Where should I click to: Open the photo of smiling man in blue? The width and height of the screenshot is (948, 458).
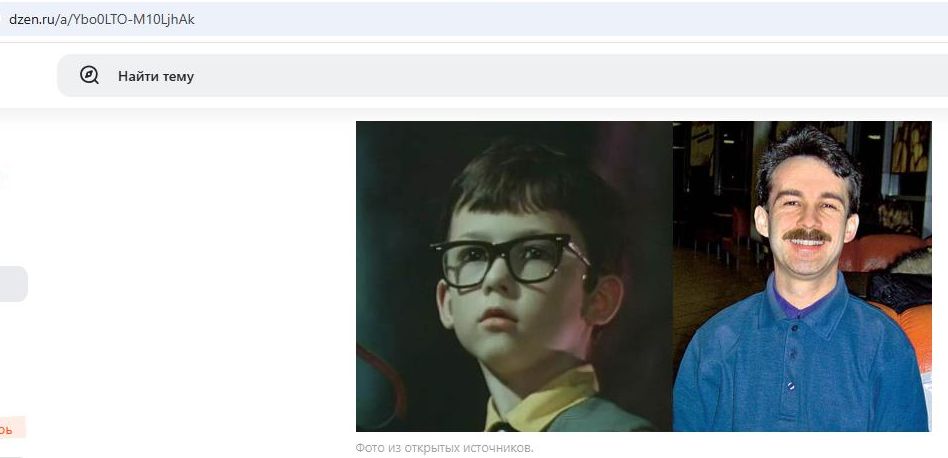coord(802,276)
